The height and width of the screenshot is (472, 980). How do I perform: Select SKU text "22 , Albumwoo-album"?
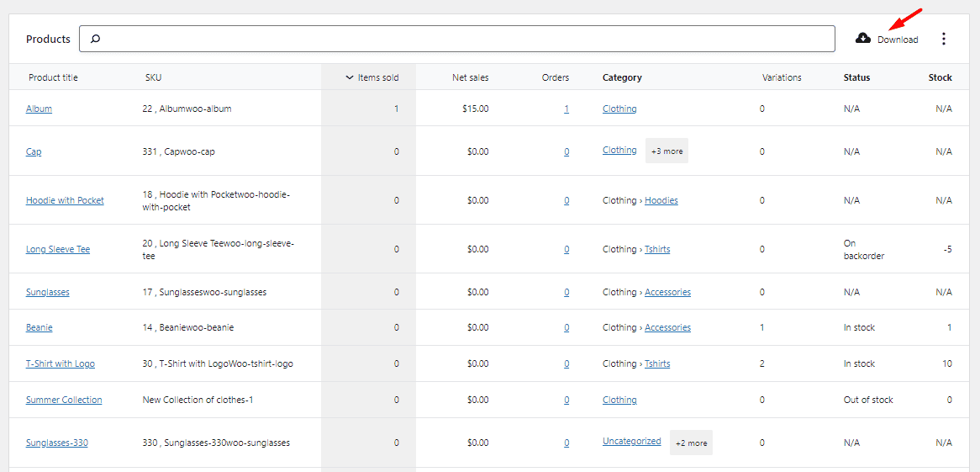click(x=187, y=109)
